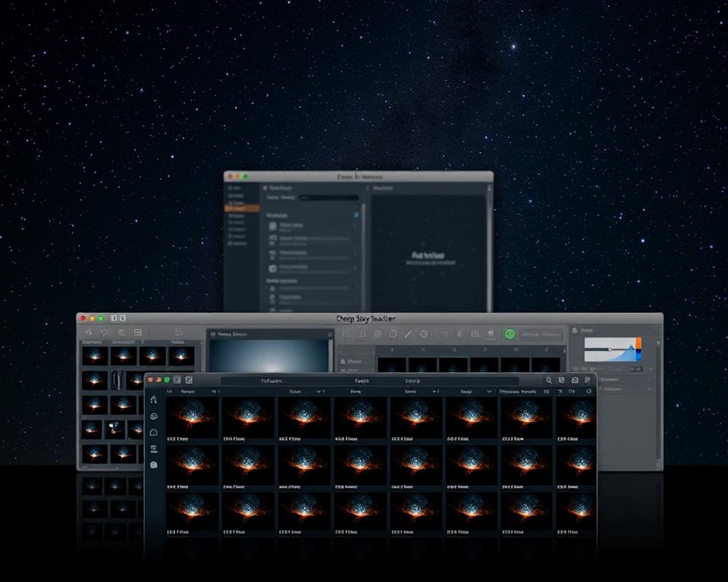Click the first square icon in Deep Sky Stacker title bar
The width and height of the screenshot is (728, 582).
[x=114, y=318]
